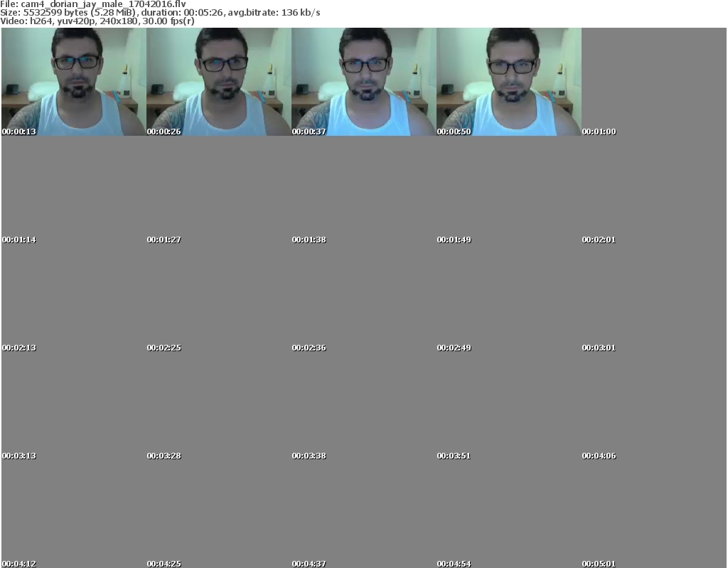728x568 pixels.
Task: Click the 00:02:25 timestamp label
Action: coord(164,348)
